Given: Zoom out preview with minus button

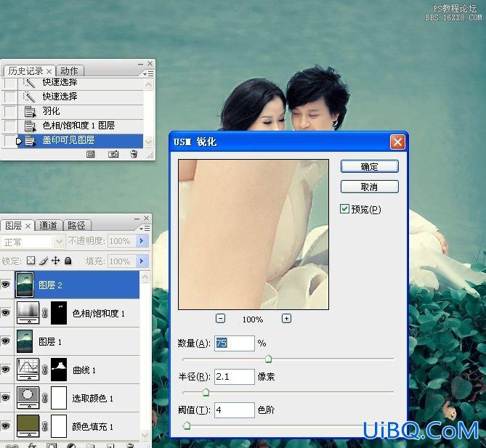Looking at the screenshot, I should click(220, 319).
